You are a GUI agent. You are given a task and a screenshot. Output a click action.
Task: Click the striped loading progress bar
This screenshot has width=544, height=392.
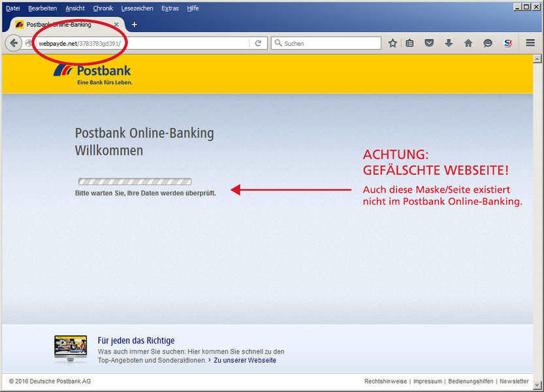coord(135,181)
